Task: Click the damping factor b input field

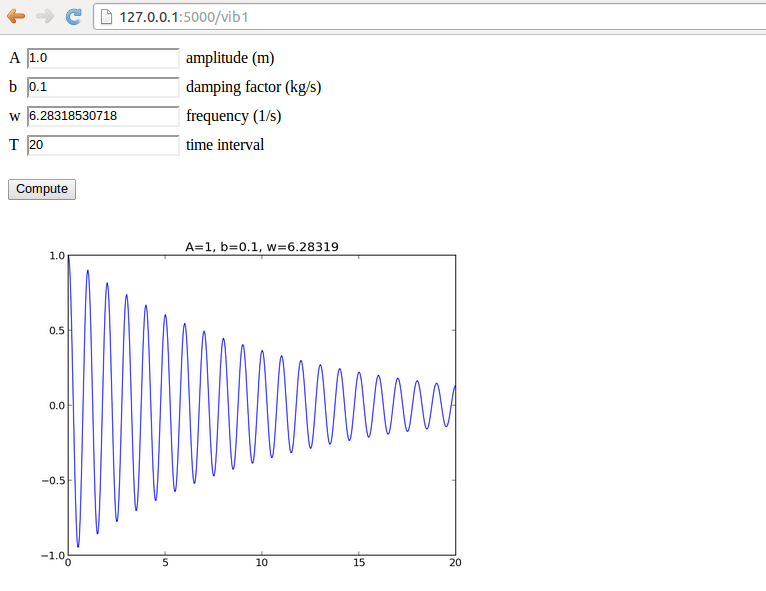Action: pyautogui.click(x=103, y=87)
